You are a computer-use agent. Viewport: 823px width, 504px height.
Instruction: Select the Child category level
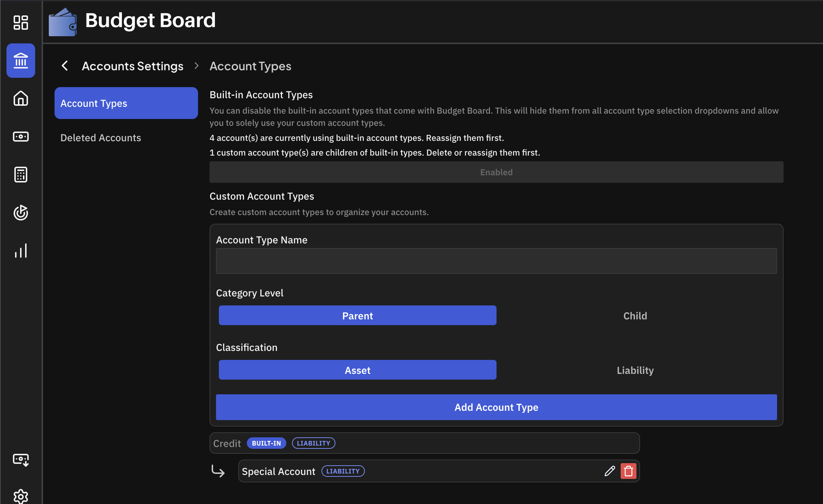pyautogui.click(x=635, y=315)
